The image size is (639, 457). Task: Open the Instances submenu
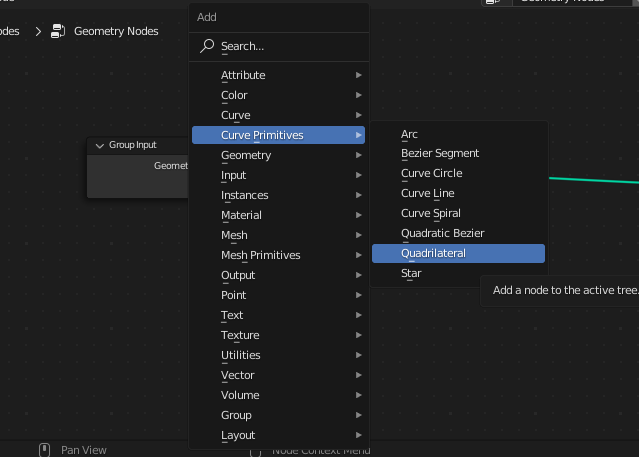click(x=279, y=195)
